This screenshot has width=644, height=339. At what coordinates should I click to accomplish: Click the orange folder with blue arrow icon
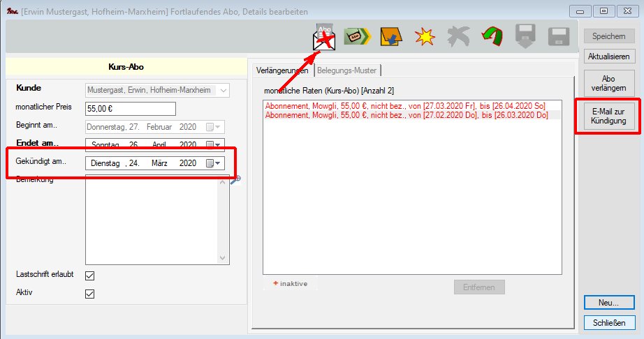[x=390, y=37]
